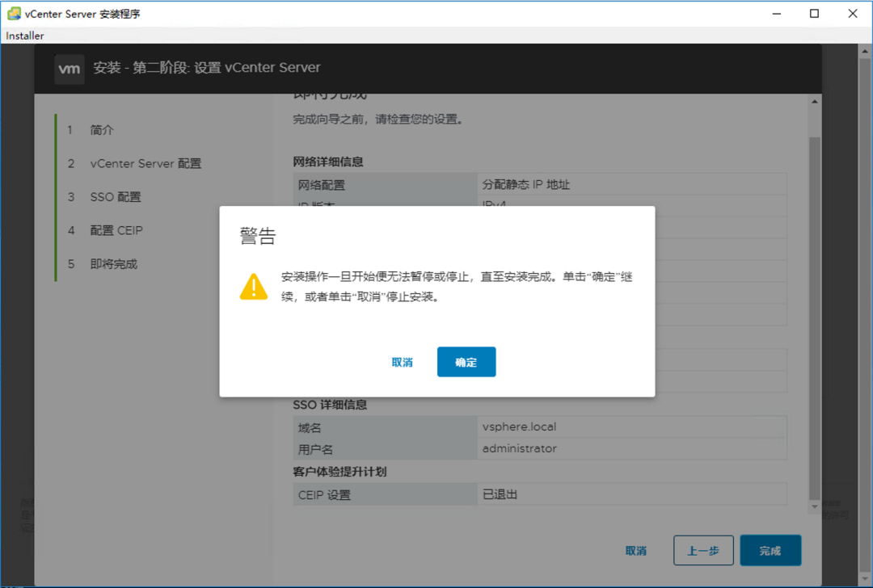Image resolution: width=873 pixels, height=588 pixels.
Task: Click the CEIP 设置 row label
Action: [324, 495]
